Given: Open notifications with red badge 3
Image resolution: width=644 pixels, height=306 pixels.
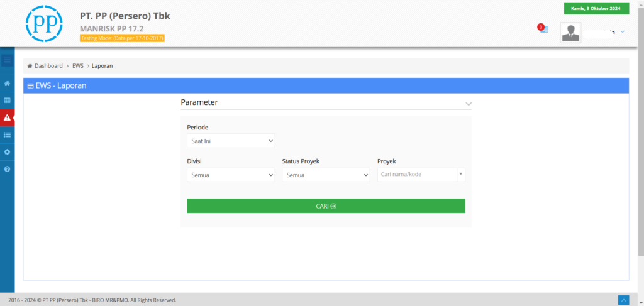Looking at the screenshot, I should click(x=543, y=30).
